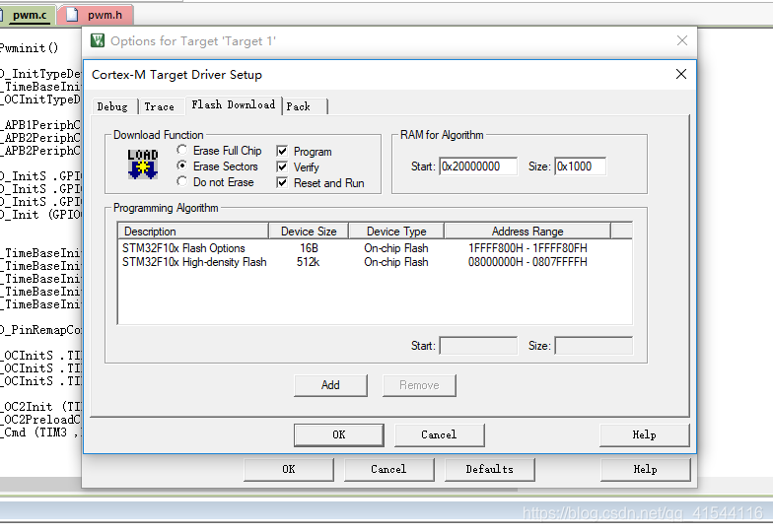Screen dimensions: 773x532
Task: Close the Options for Target window
Action: point(682,40)
